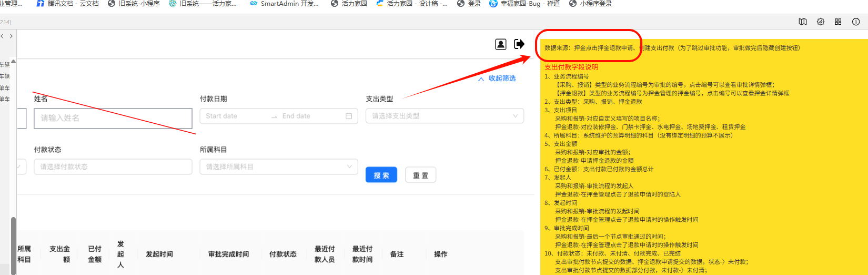Click the 付款日期 label
Image resolution: width=868 pixels, height=275 pixels.
pyautogui.click(x=214, y=99)
